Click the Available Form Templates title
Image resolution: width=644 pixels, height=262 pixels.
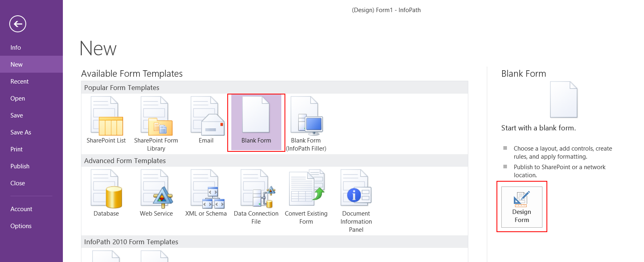click(x=132, y=73)
